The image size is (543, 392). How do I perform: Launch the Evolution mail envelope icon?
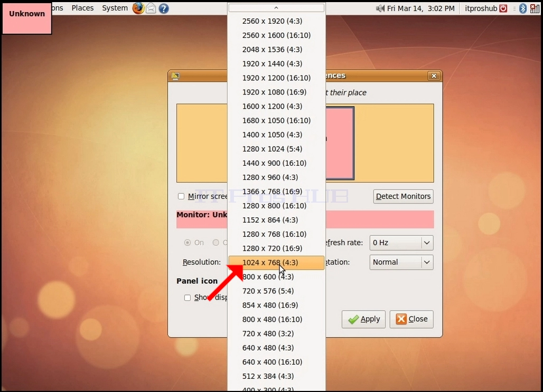[151, 8]
